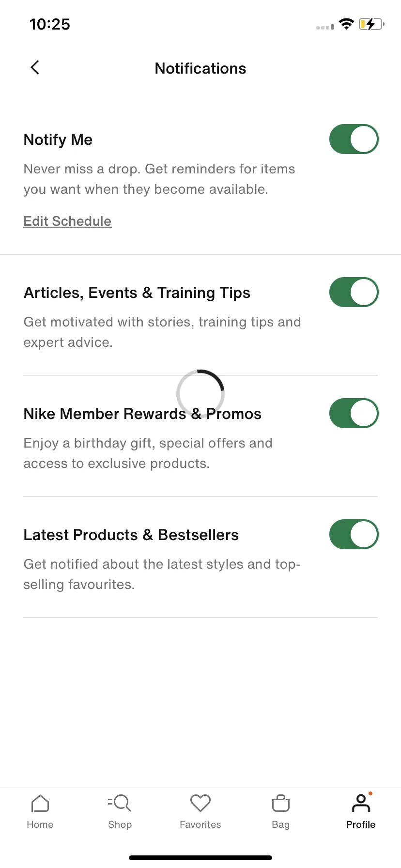This screenshot has width=401, height=868.
Task: Turn off Articles, Events & Training Tips
Action: 354,292
